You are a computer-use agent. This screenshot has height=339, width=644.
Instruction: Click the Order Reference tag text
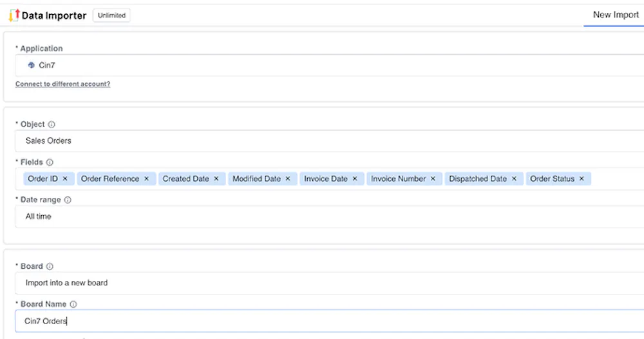click(x=110, y=179)
